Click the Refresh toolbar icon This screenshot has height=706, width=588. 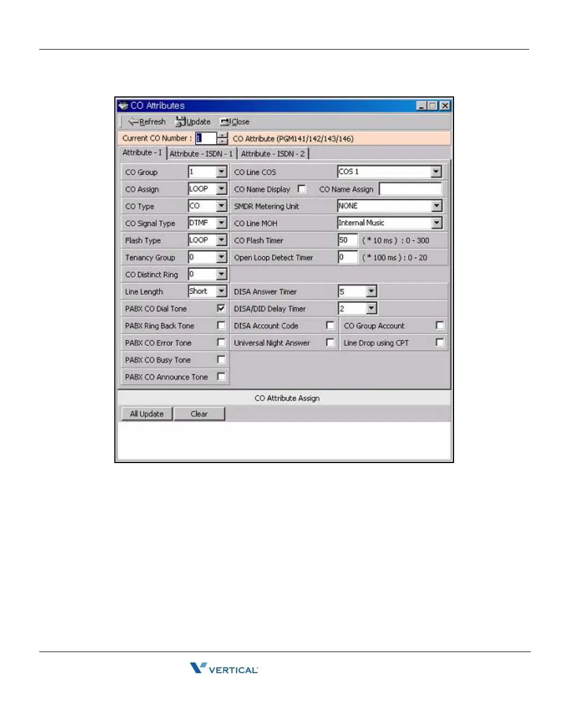click(133, 121)
